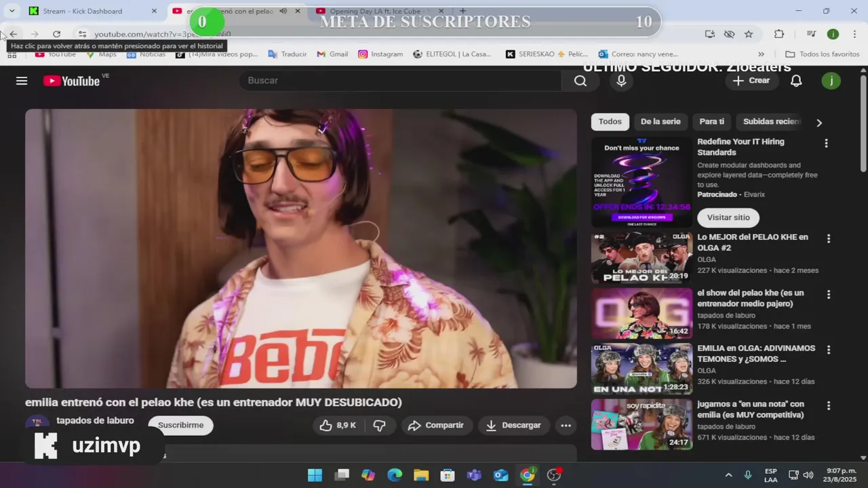Open Copilot from the taskbar
Image resolution: width=868 pixels, height=488 pixels.
(368, 474)
